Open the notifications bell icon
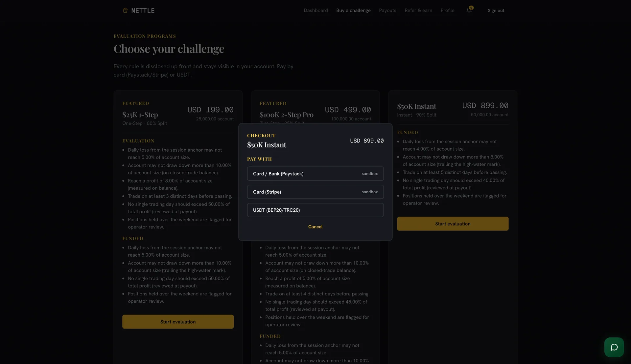The width and height of the screenshot is (631, 364). coord(469,11)
